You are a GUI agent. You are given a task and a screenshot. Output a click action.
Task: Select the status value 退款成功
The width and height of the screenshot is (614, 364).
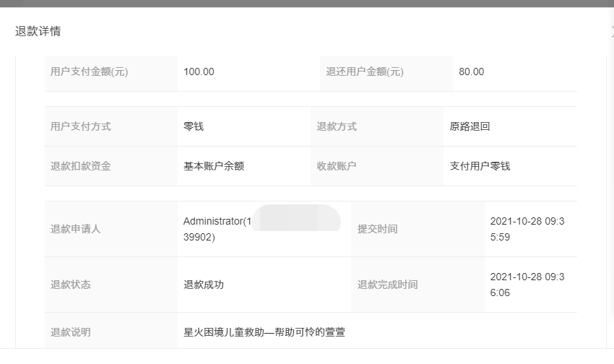204,285
